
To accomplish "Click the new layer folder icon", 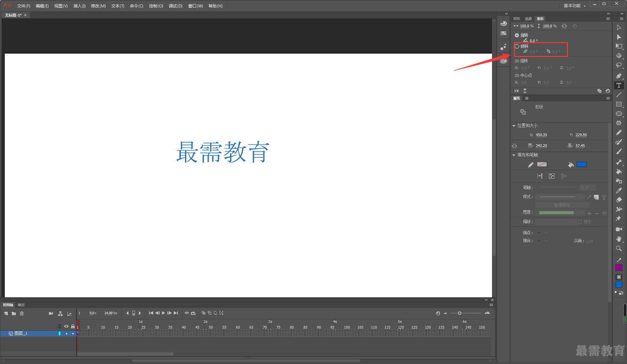I will 14,314.
